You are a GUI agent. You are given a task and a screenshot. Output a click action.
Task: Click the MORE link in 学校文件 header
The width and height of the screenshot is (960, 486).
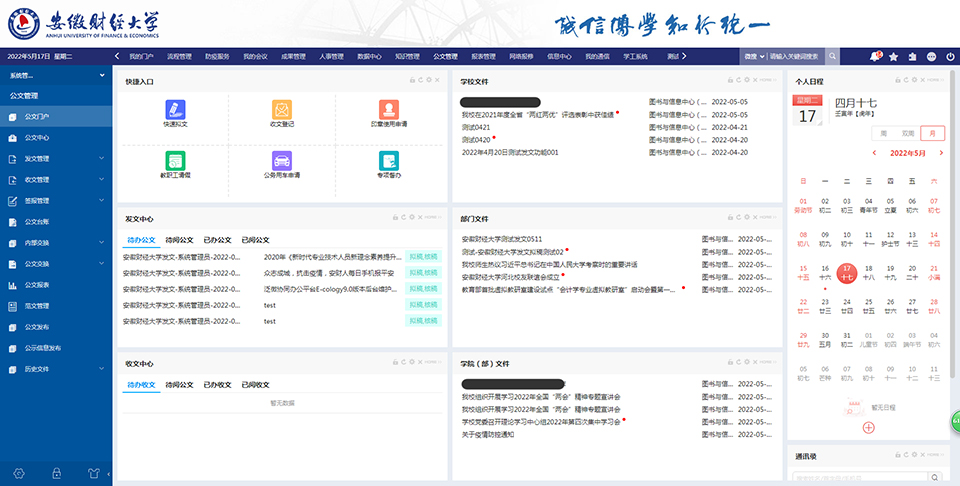point(769,80)
